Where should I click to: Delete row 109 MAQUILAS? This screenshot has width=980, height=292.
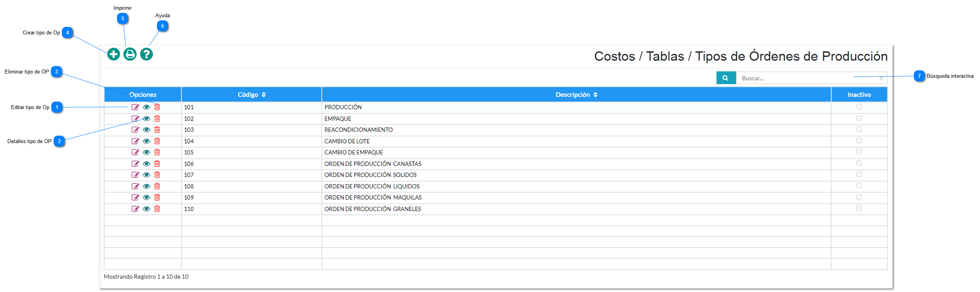coord(157,197)
